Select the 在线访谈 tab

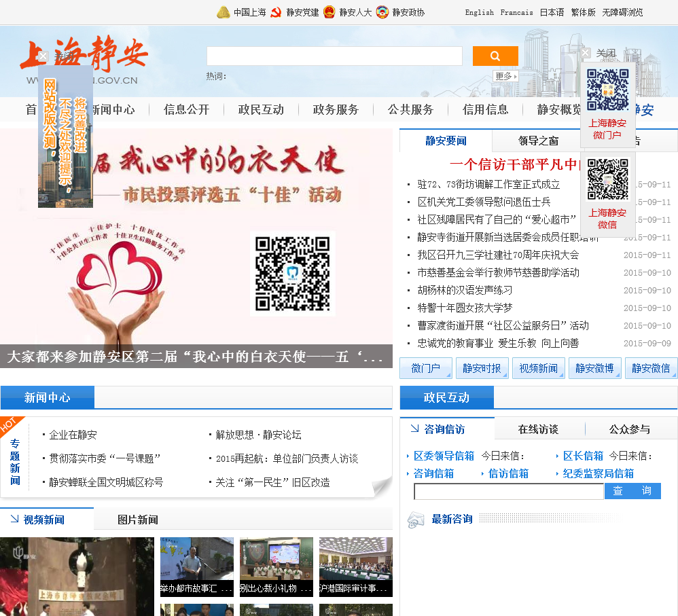click(x=538, y=429)
